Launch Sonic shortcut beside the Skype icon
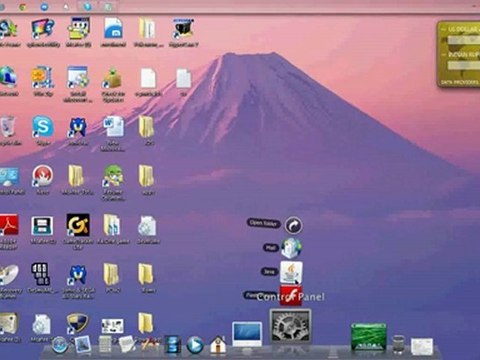480x360 pixels. coord(78,127)
